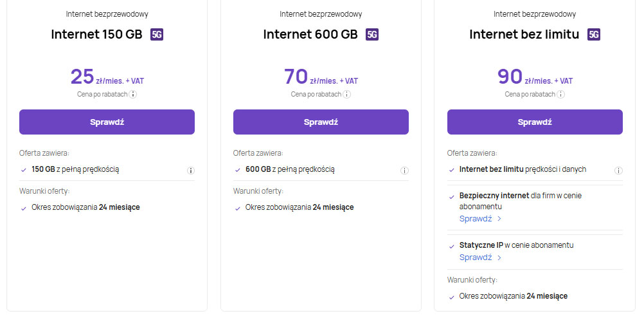Screen dimensions: 644x318
Task: Open price info icon under 25 zł plan
Action: coord(133,94)
